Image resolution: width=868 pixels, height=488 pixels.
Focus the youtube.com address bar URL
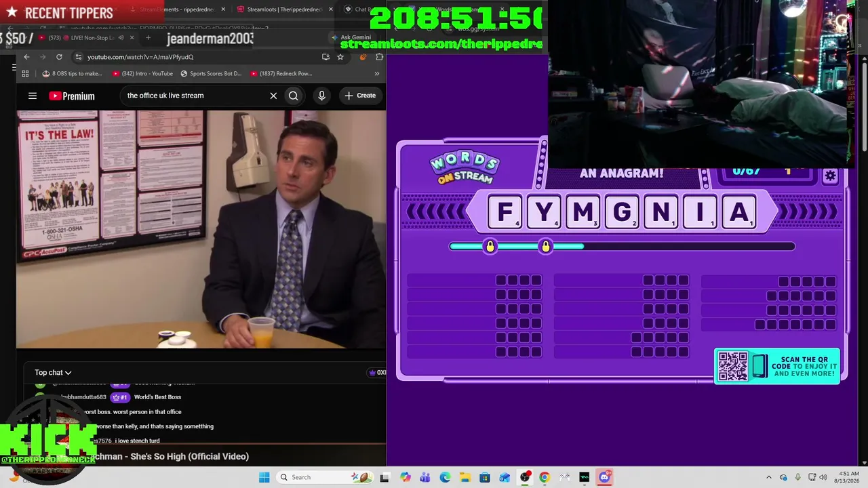tap(140, 57)
